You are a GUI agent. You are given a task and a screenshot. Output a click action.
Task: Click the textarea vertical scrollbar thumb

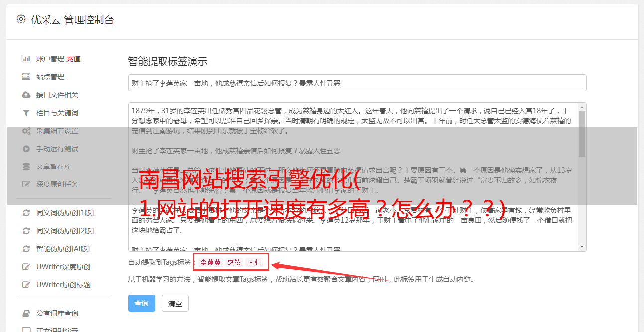click(582, 134)
